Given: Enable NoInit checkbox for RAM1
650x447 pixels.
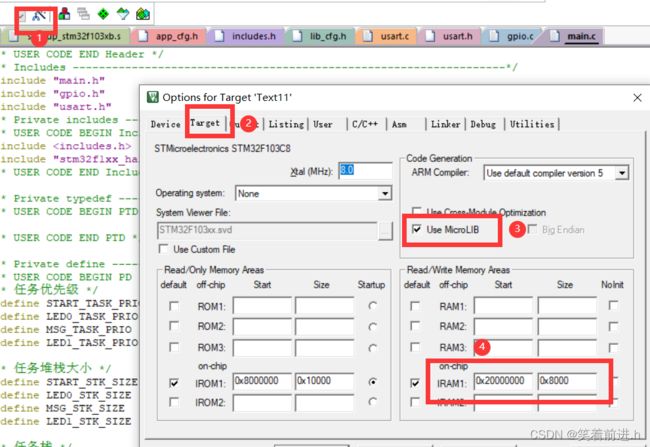Looking at the screenshot, I should click(613, 306).
